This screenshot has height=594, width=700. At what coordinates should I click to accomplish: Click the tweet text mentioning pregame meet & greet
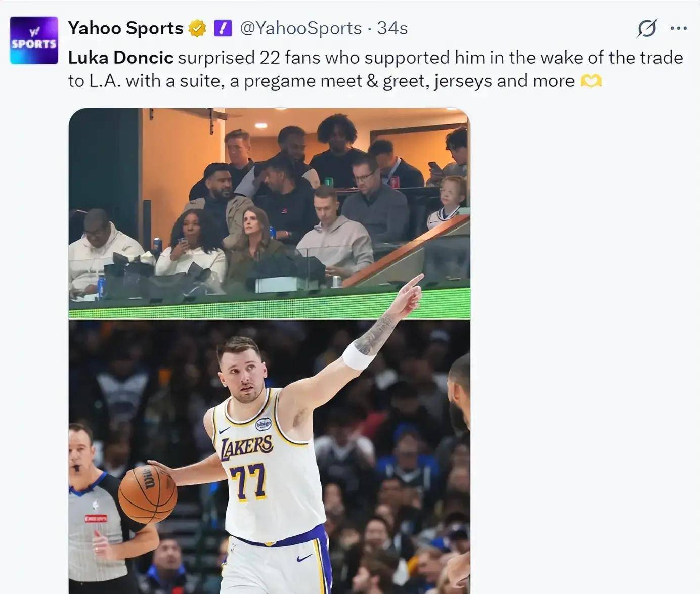click(x=324, y=81)
